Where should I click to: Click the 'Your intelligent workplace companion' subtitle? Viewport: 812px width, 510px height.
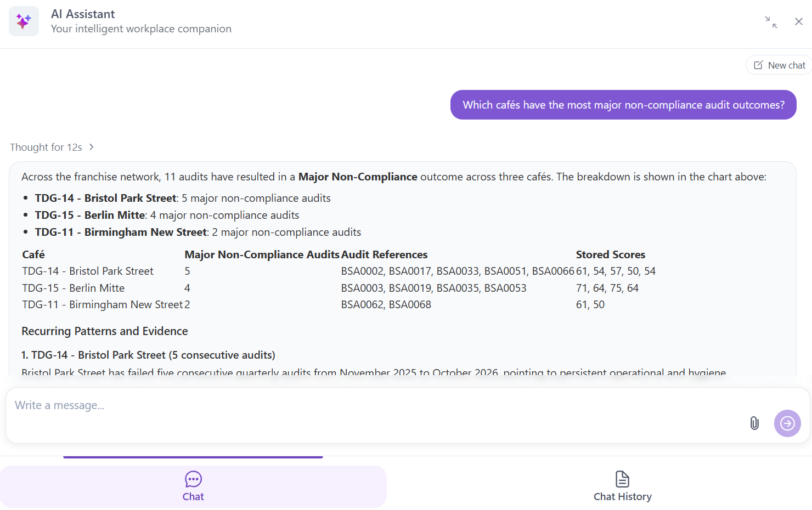141,29
